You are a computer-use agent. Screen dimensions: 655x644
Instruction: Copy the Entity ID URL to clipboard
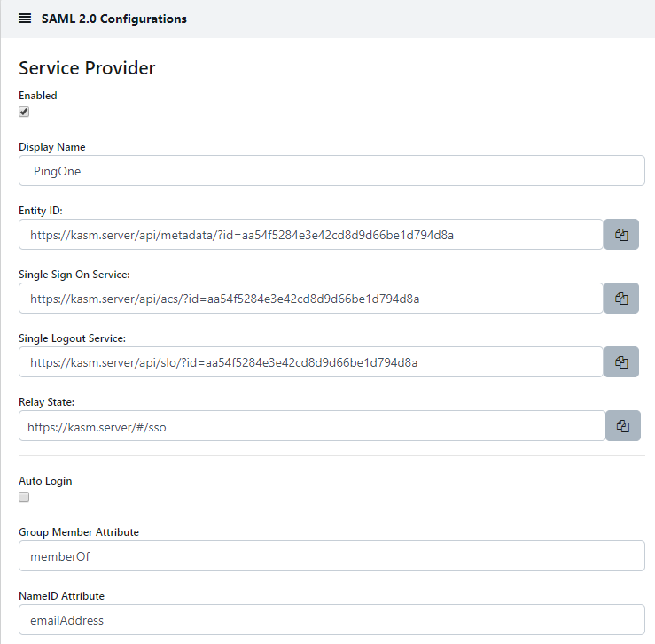(x=621, y=235)
